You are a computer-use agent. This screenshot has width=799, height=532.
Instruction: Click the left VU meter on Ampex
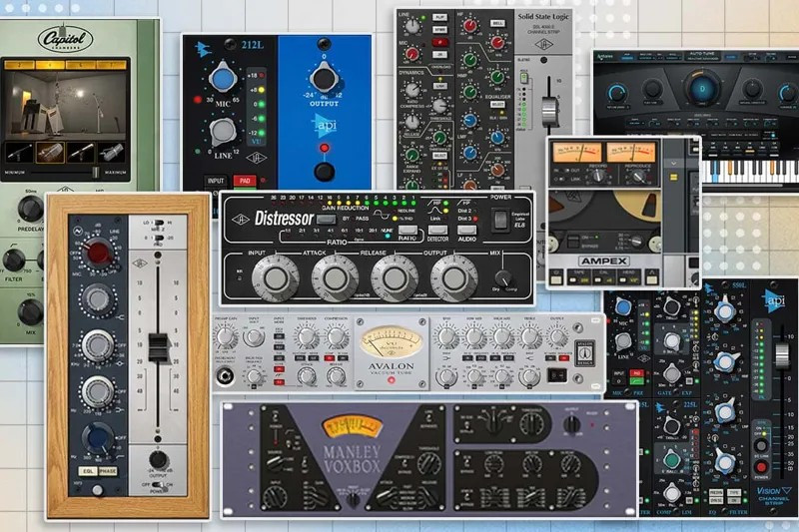coord(577,152)
